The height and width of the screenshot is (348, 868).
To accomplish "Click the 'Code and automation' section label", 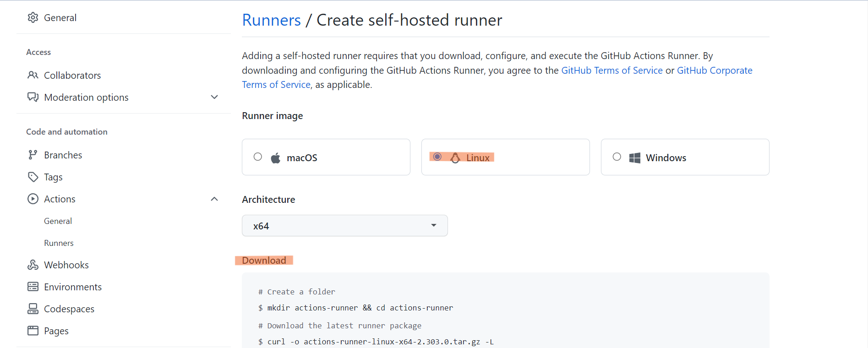I will (67, 131).
